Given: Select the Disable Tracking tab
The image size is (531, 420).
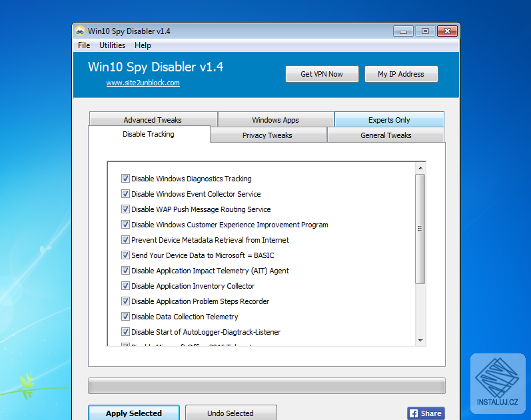Looking at the screenshot, I should [149, 134].
